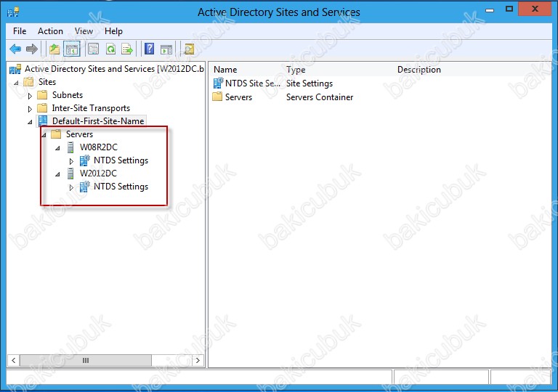The image size is (558, 392).
Task: Click the Up one level folder icon
Action: point(54,49)
